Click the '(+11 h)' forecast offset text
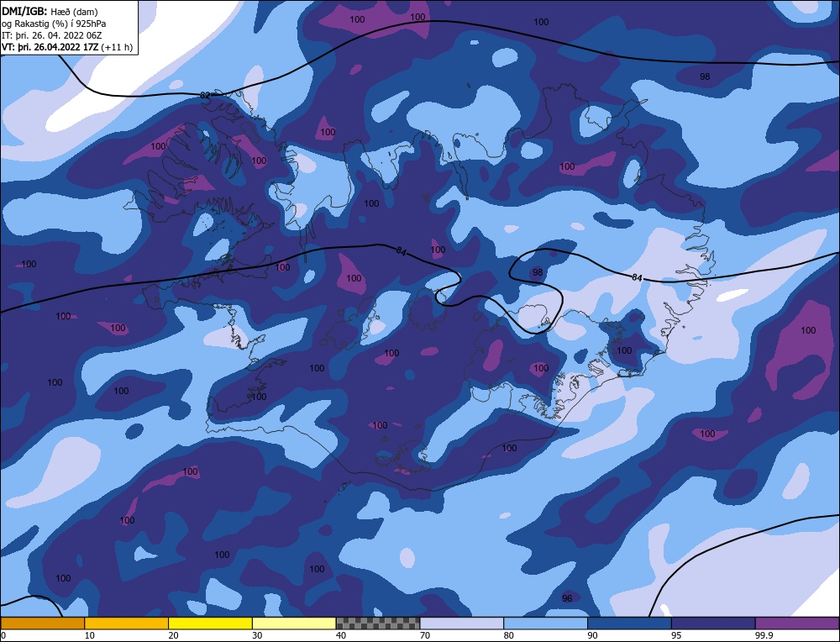This screenshot has height=642, width=840. point(117,47)
